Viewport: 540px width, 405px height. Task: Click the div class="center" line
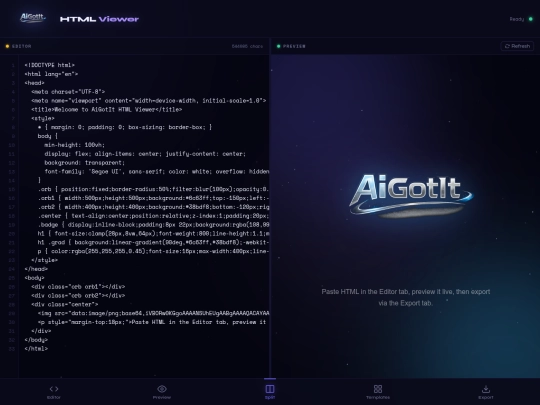click(64, 304)
